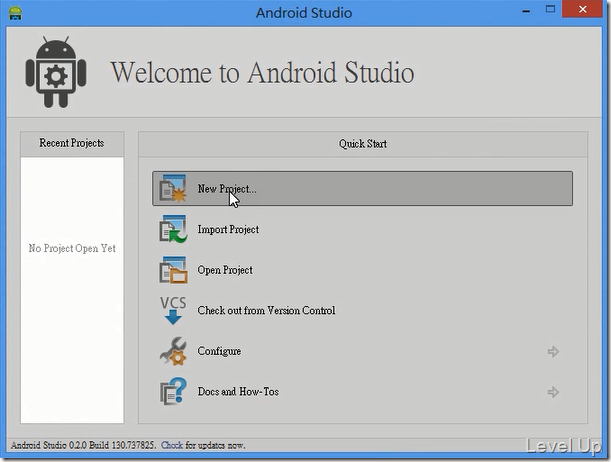Click the New Project icon
The width and height of the screenshot is (611, 462).
coord(173,189)
